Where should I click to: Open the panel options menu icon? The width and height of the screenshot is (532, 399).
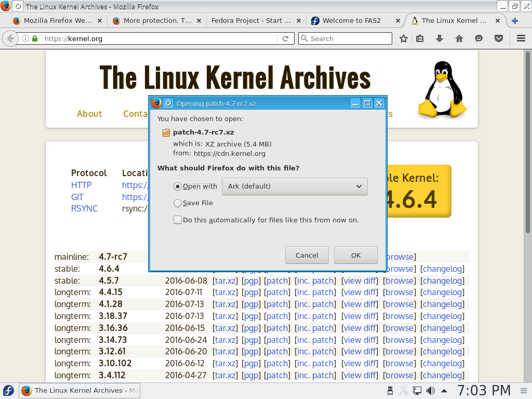point(524,391)
